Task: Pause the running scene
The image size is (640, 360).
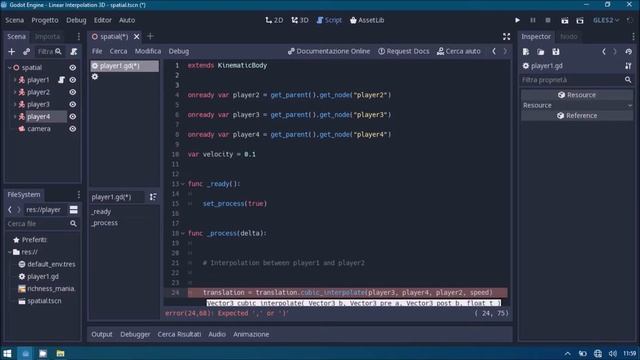Action: coord(533,20)
